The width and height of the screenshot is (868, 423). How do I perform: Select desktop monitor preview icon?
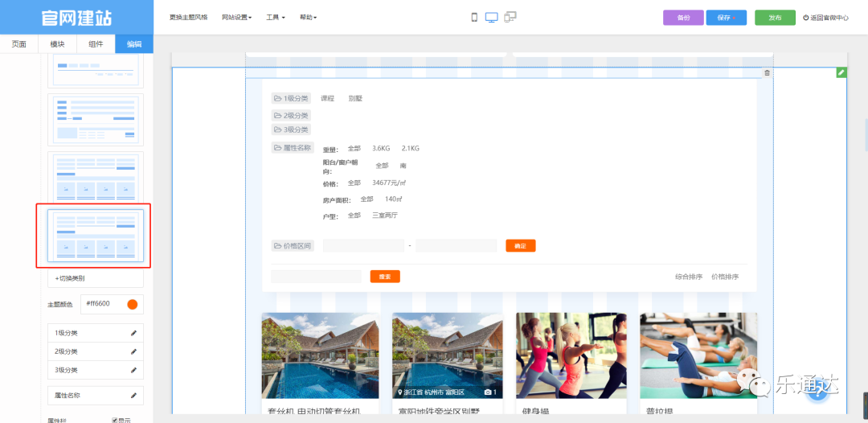pos(492,17)
